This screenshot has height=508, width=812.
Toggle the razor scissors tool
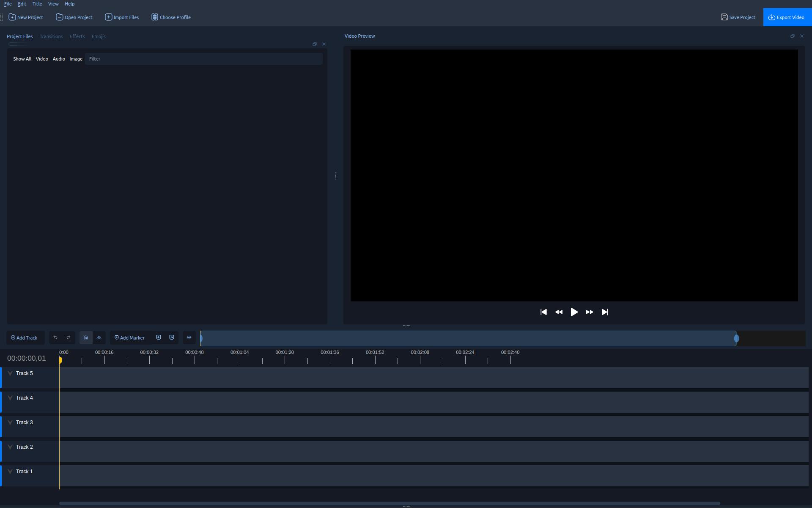(99, 337)
